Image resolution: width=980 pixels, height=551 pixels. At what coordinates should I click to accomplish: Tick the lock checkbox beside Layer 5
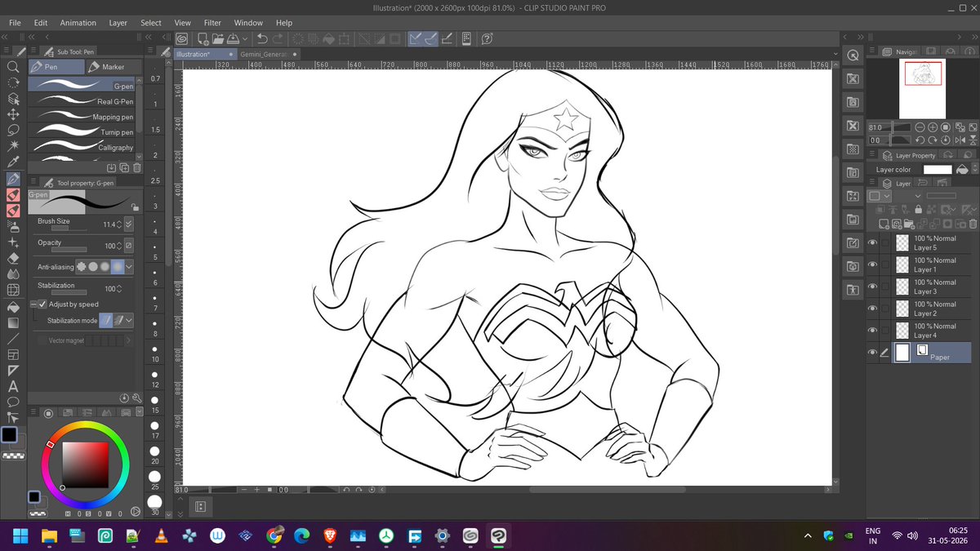885,242
